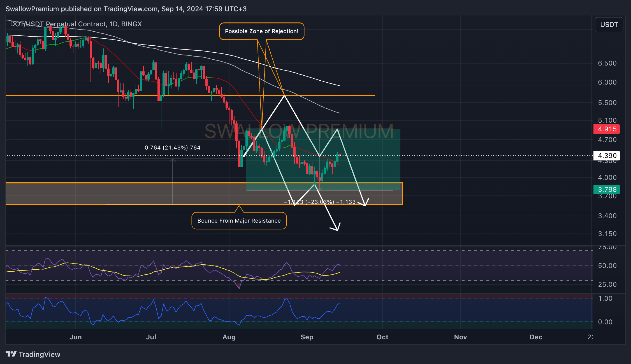Click the Nov label on time axis
Screen dimensions: 631x364
[x=460, y=337]
